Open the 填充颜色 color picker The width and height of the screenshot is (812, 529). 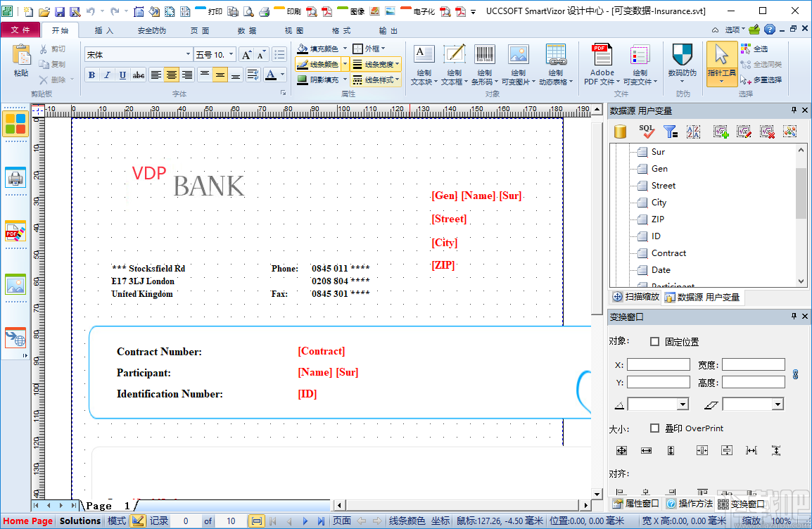(x=344, y=47)
